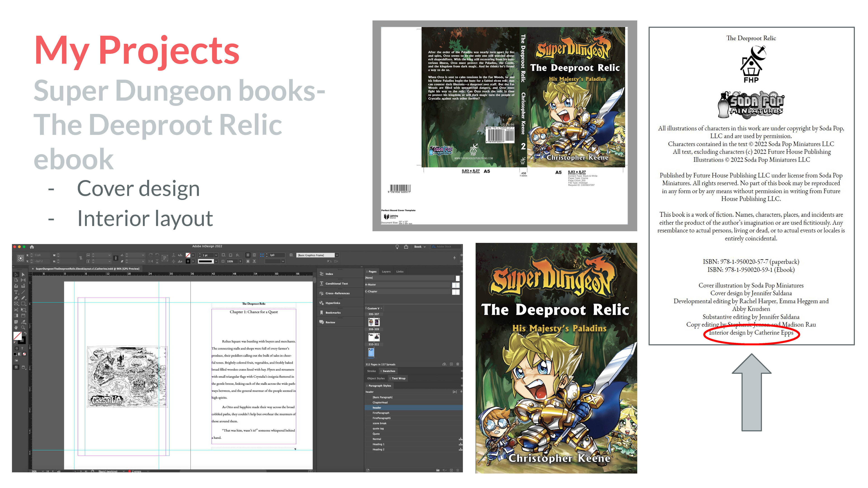
Task: Open the stroke weight 1 pt dropdown
Action: click(x=216, y=255)
